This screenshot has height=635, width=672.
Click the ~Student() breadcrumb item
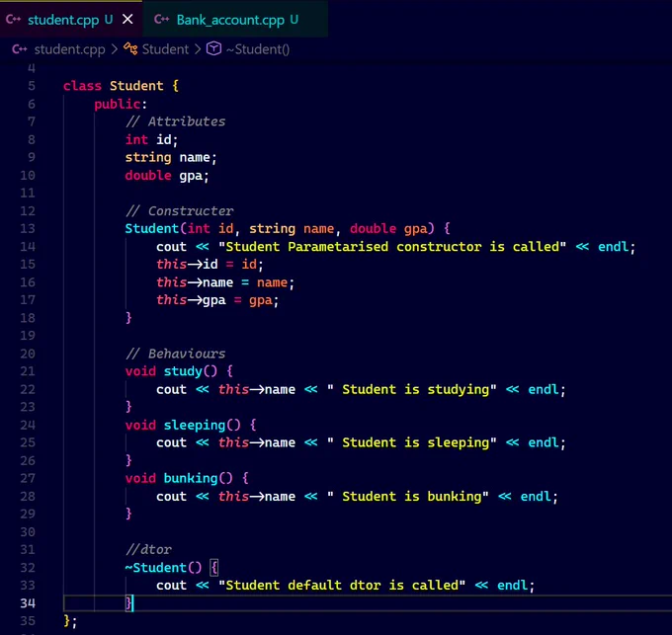(258, 49)
